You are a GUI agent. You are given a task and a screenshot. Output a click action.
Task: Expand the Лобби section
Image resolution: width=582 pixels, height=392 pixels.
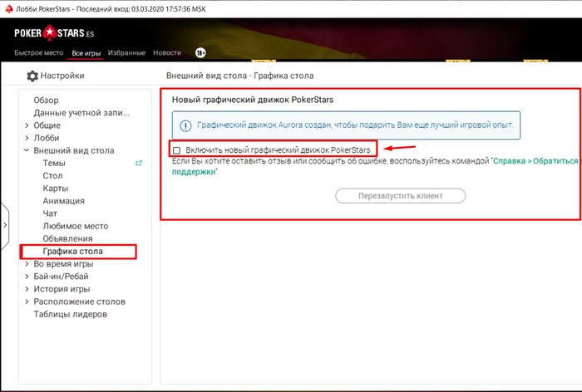coord(27,138)
